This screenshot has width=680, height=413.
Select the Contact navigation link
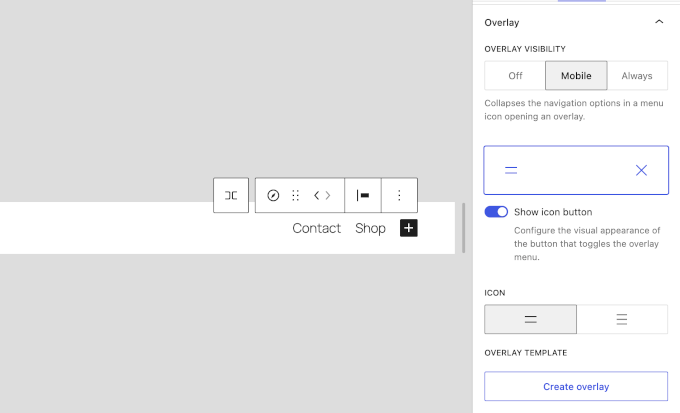click(x=317, y=228)
